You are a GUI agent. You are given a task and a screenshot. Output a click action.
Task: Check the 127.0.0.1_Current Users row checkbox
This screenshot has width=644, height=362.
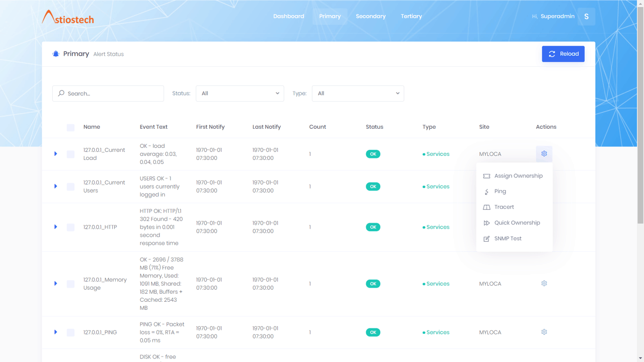point(70,187)
